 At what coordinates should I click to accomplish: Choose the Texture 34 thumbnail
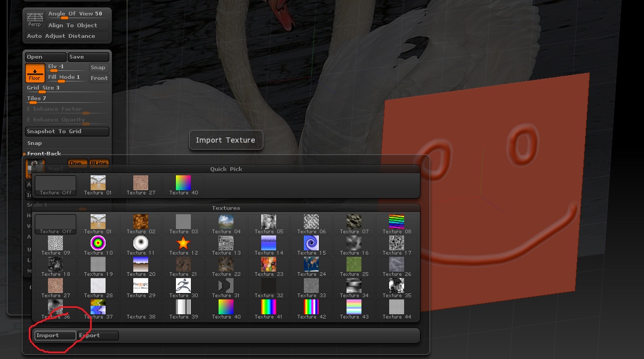coord(354,288)
